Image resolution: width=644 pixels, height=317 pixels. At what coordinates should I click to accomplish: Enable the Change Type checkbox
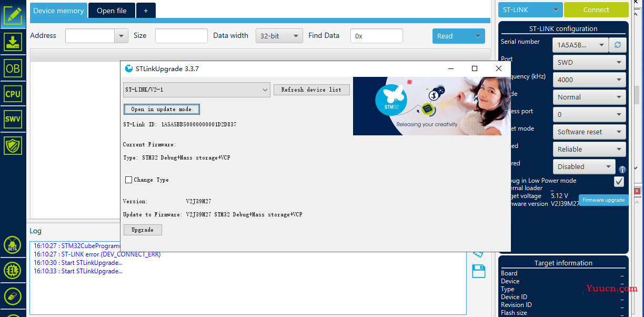click(x=128, y=180)
